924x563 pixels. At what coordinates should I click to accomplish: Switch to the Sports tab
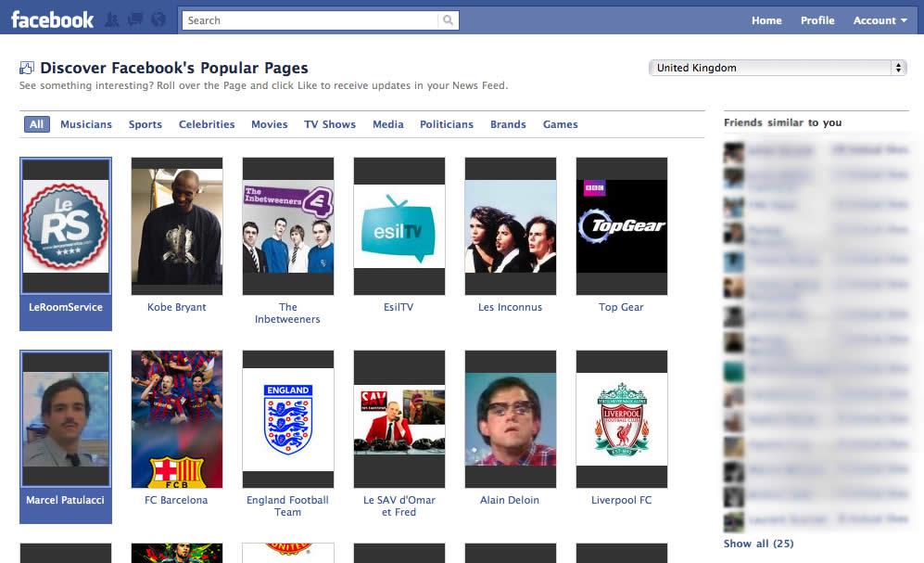[145, 124]
